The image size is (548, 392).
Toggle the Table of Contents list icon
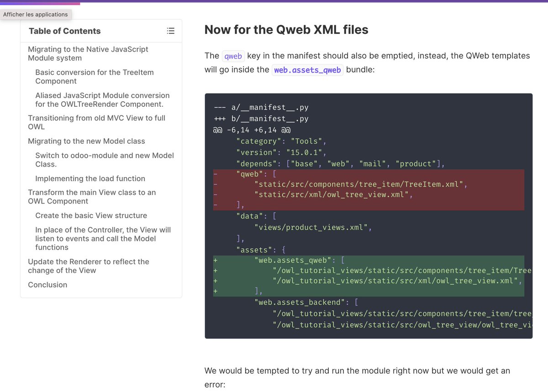tap(171, 31)
